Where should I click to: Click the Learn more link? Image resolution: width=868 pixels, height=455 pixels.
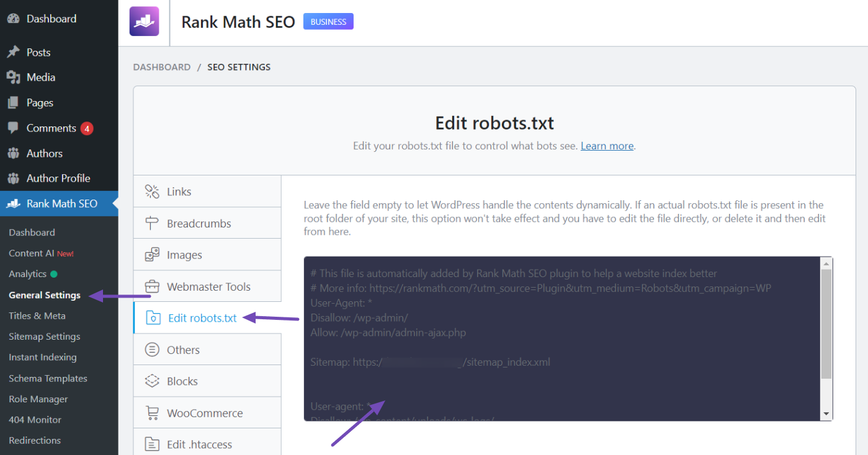click(x=607, y=146)
